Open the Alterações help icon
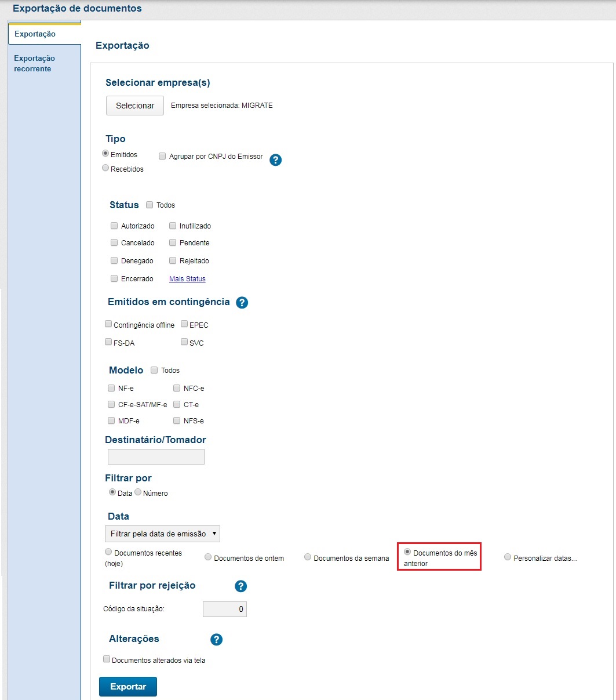Viewport: 616px width, 700px height. click(217, 640)
